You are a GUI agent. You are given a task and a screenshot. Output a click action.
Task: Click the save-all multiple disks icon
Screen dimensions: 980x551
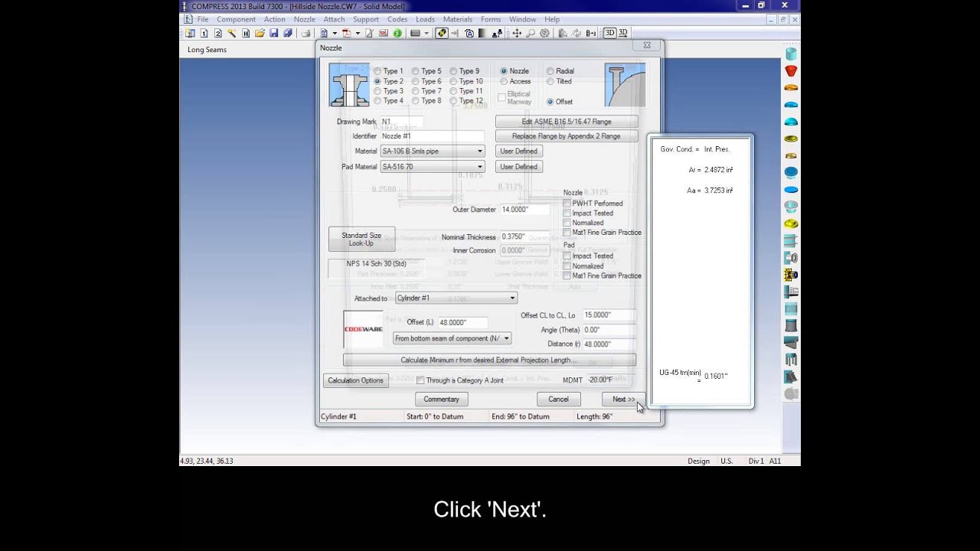point(288,33)
